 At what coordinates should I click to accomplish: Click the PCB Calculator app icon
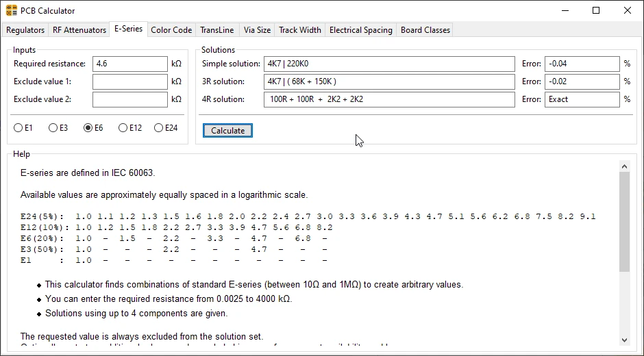pos(12,10)
